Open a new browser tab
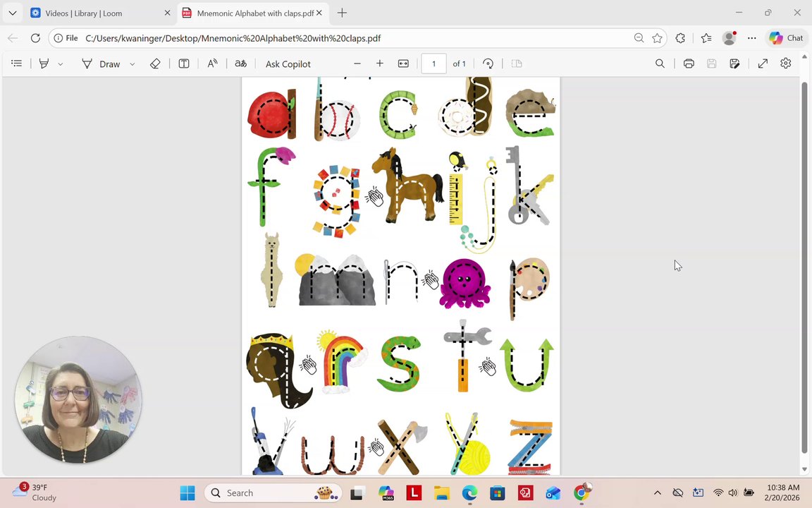Viewport: 812px width, 508px height. point(342,13)
